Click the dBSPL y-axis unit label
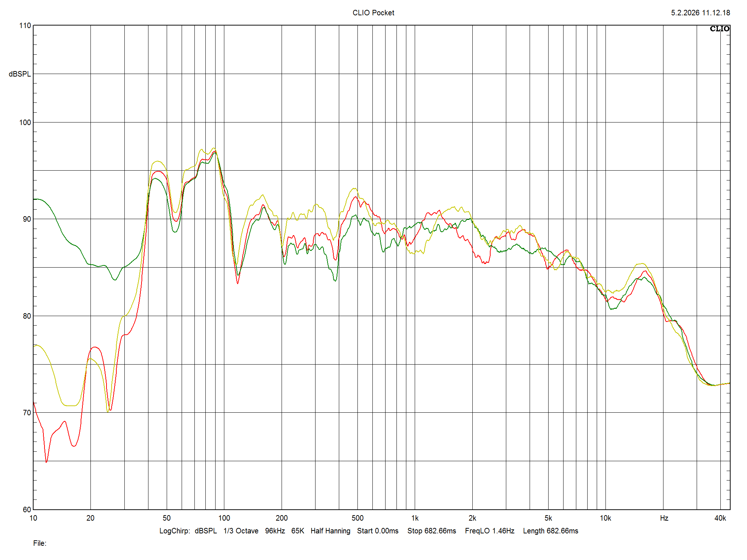This screenshot has height=560, width=747. pyautogui.click(x=20, y=74)
